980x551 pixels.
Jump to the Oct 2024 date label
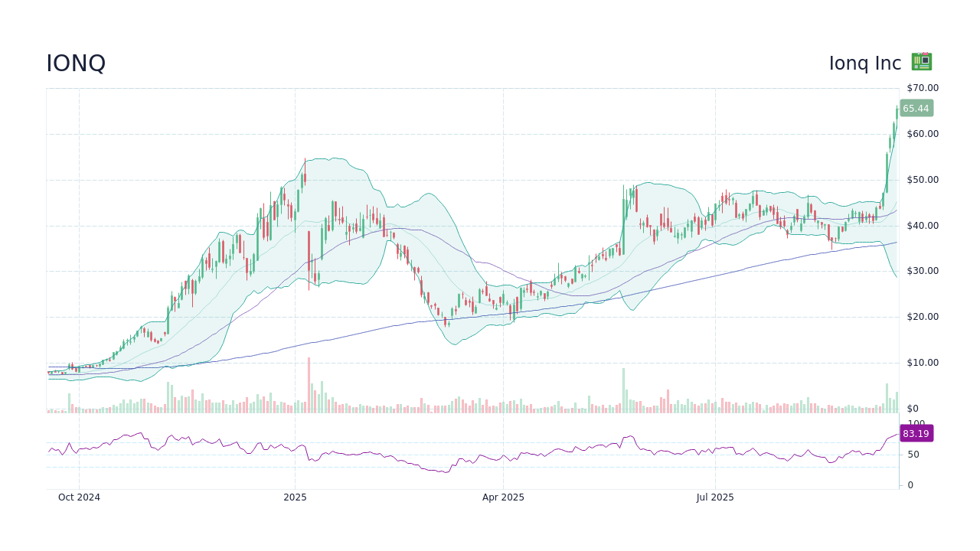point(79,497)
